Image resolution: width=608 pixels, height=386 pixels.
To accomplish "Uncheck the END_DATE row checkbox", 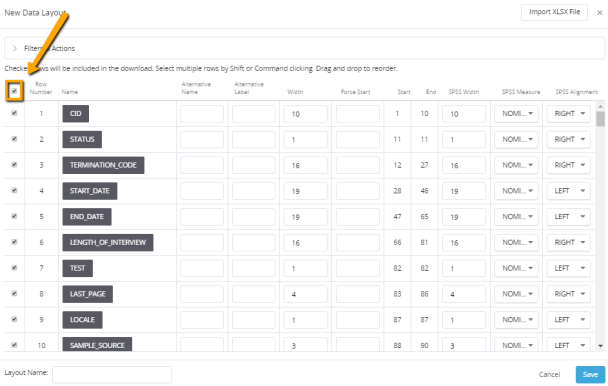I will click(14, 216).
